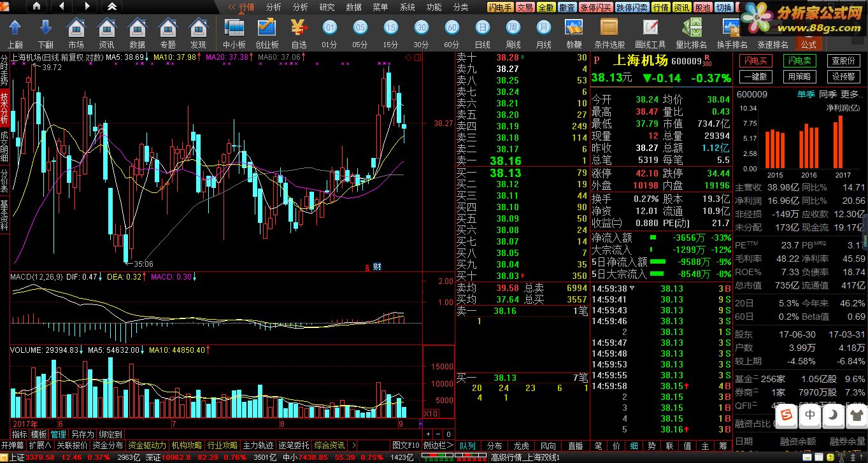Open the 分类 menu
This screenshot has height=463, width=868.
[460, 7]
